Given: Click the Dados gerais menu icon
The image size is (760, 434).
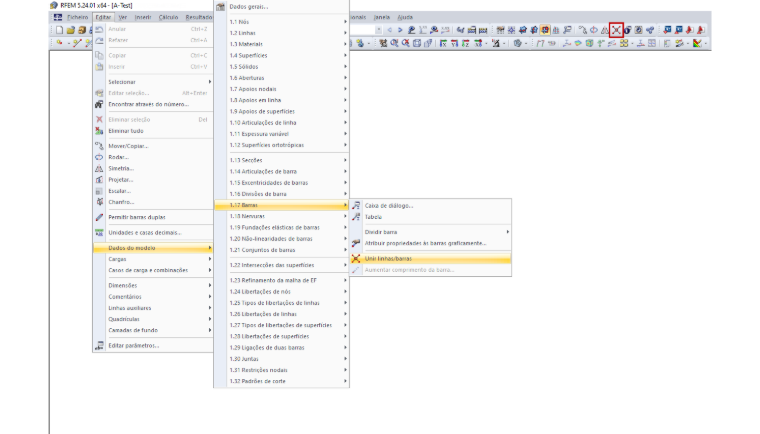Looking at the screenshot, I should [x=221, y=7].
